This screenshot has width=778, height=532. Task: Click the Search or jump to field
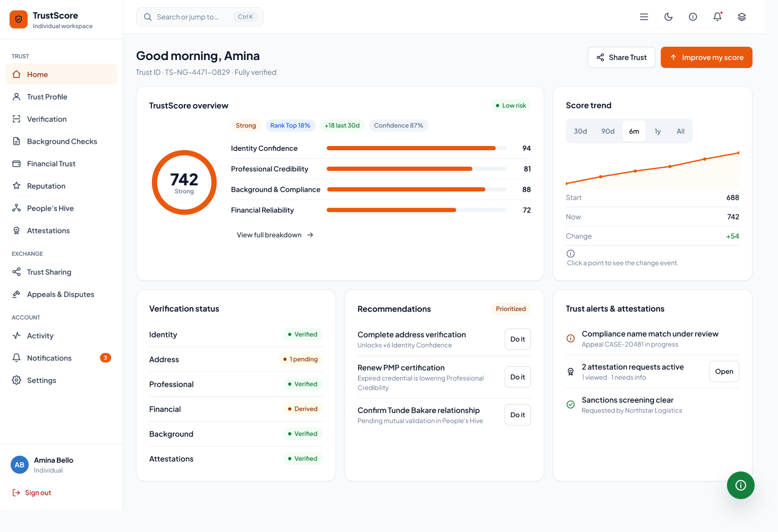200,17
